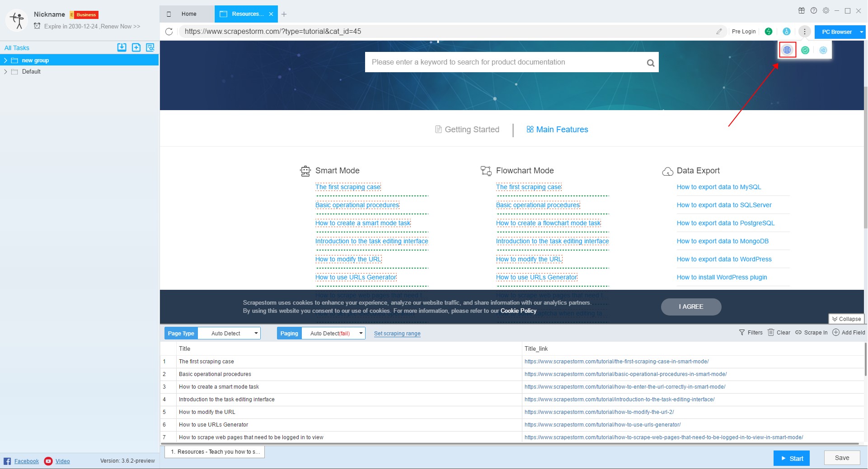Open the Facebook link
868x469 pixels.
point(27,461)
